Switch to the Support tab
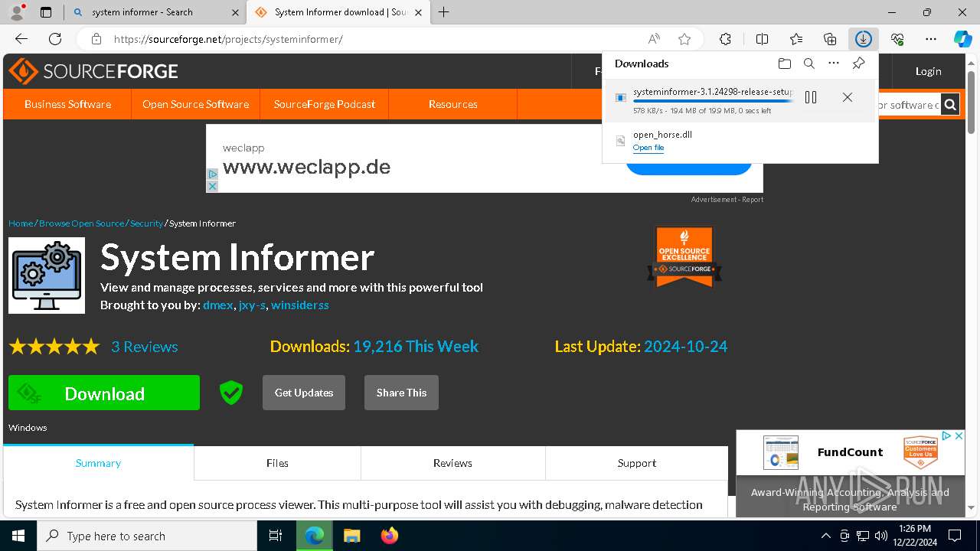The height and width of the screenshot is (551, 980). (637, 463)
